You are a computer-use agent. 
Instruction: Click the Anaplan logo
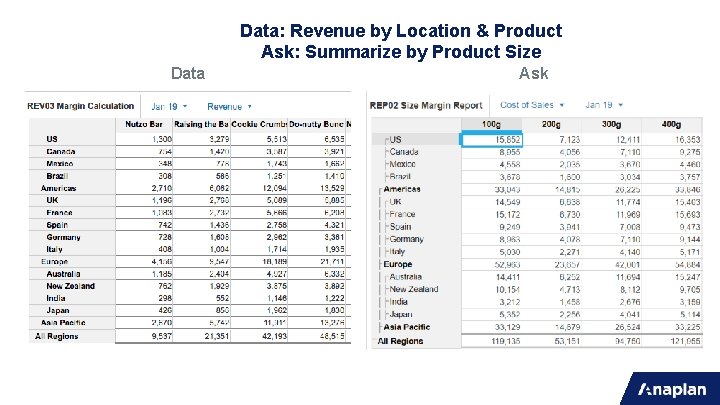pyautogui.click(x=672, y=390)
